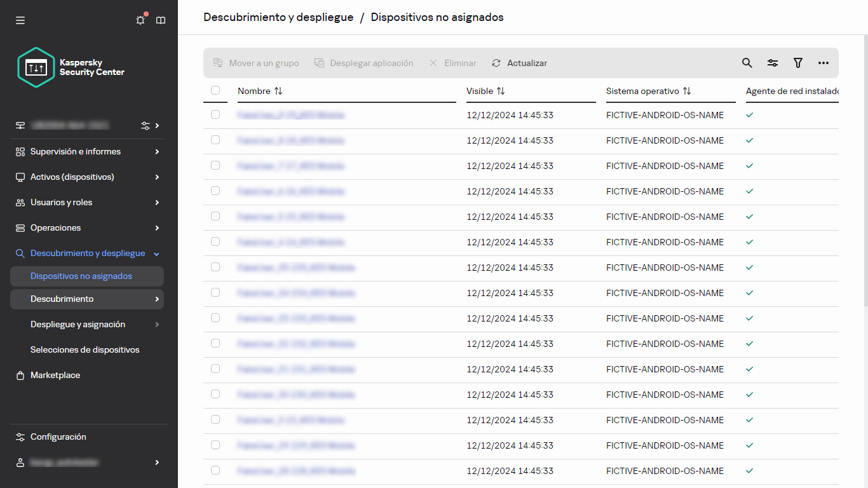The width and height of the screenshot is (868, 488).
Task: Open column settings via the sliders icon
Action: [773, 63]
